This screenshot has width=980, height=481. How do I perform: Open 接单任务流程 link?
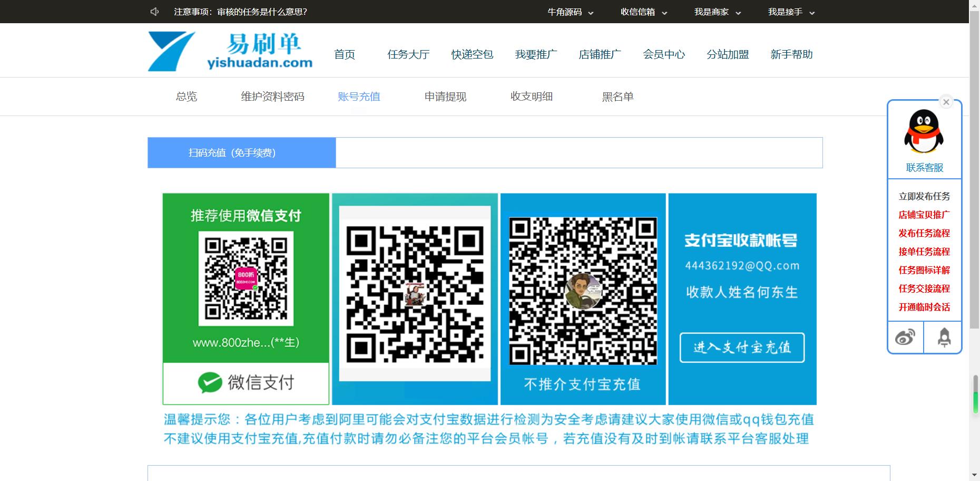click(x=924, y=252)
